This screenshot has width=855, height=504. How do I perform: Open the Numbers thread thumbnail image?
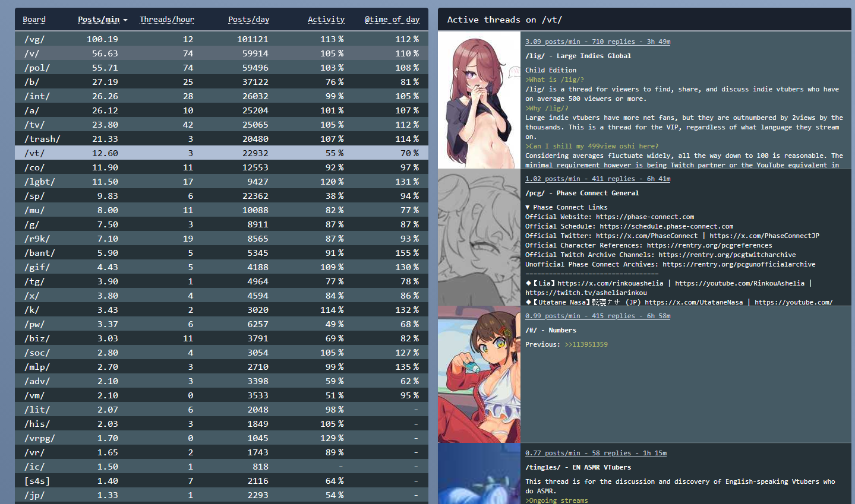(x=479, y=374)
